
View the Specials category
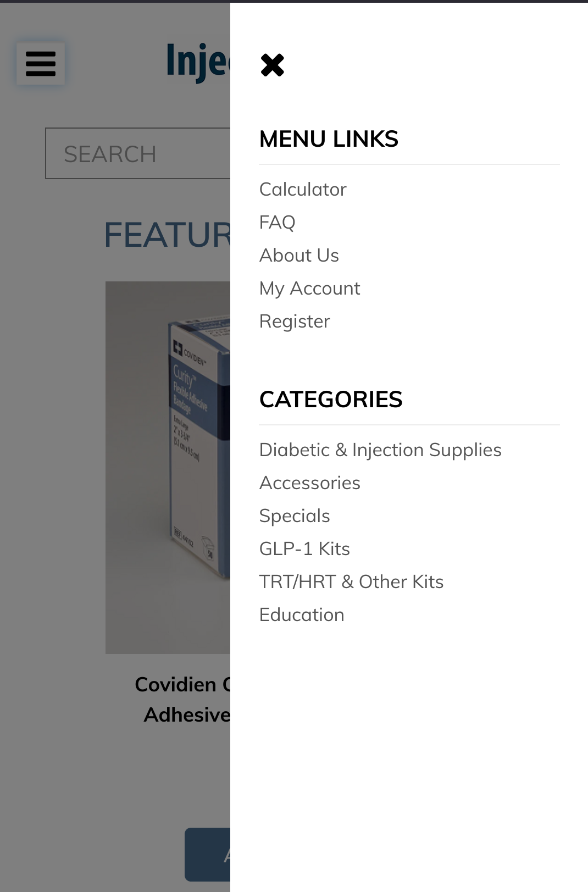(295, 516)
